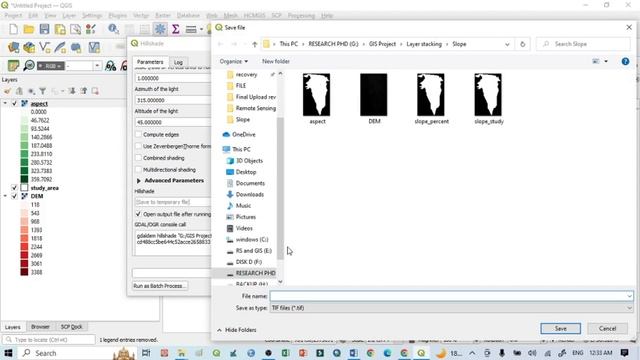Uncheck Open output file after running
Screen dimensions: 640x360
click(x=138, y=214)
